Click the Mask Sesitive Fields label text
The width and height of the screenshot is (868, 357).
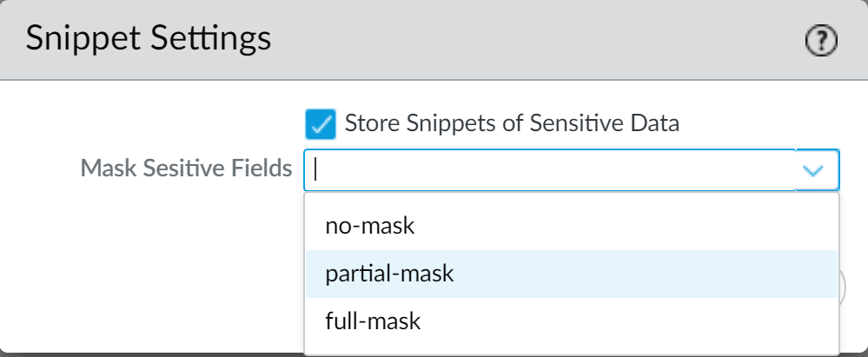point(186,169)
